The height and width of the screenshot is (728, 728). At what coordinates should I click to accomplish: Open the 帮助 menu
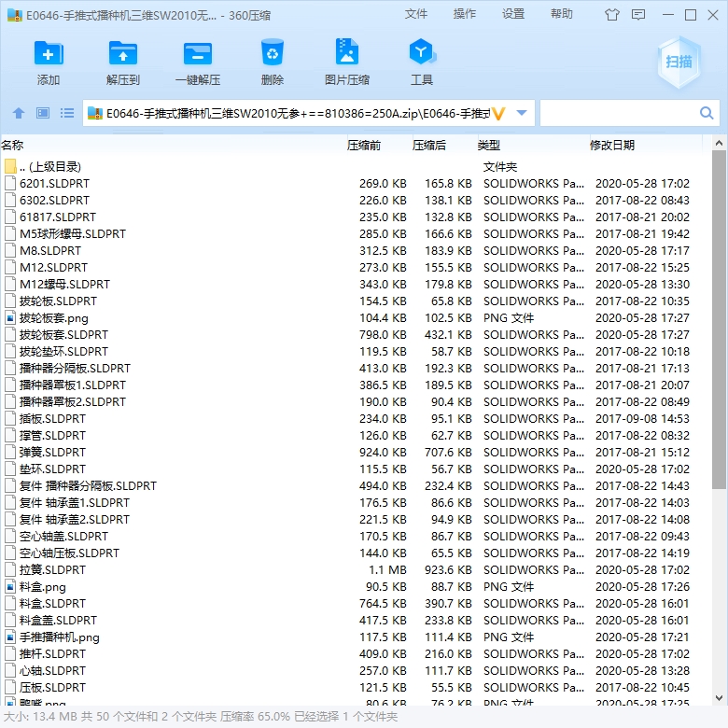(x=561, y=14)
